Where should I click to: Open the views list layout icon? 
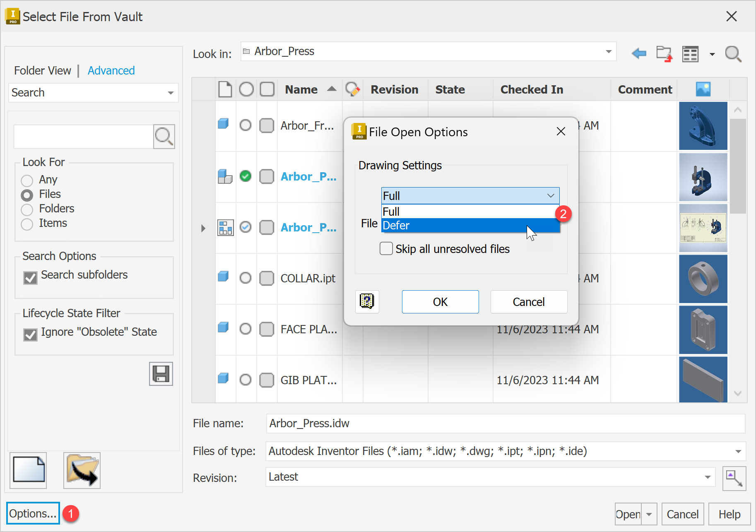[x=691, y=54]
